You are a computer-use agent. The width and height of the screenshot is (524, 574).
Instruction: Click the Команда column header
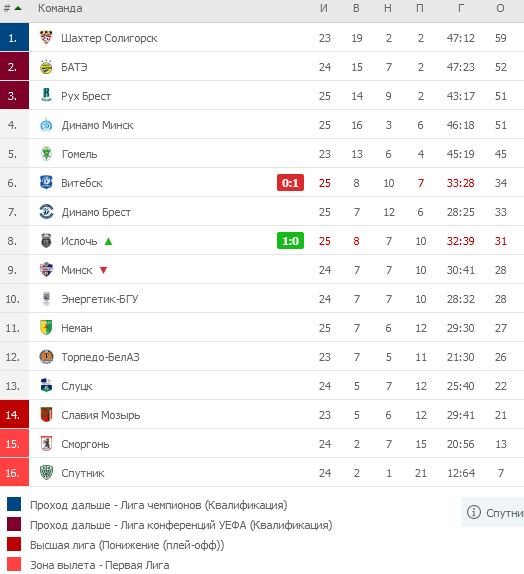click(x=60, y=8)
